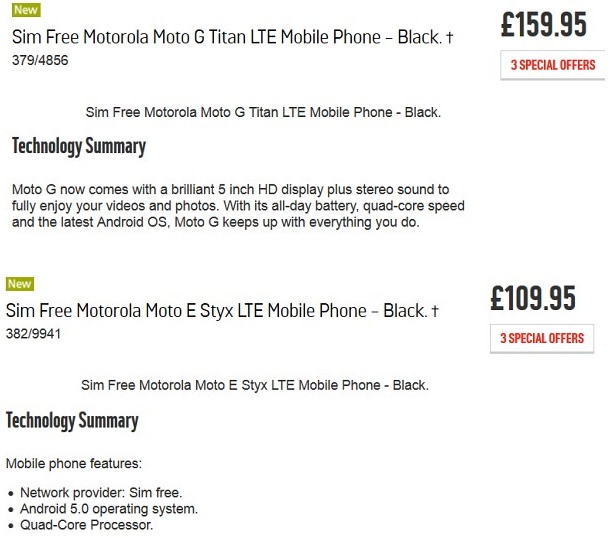The width and height of the screenshot is (610, 538).
Task: View 3 special offers for Moto G Titan
Action: [552, 65]
